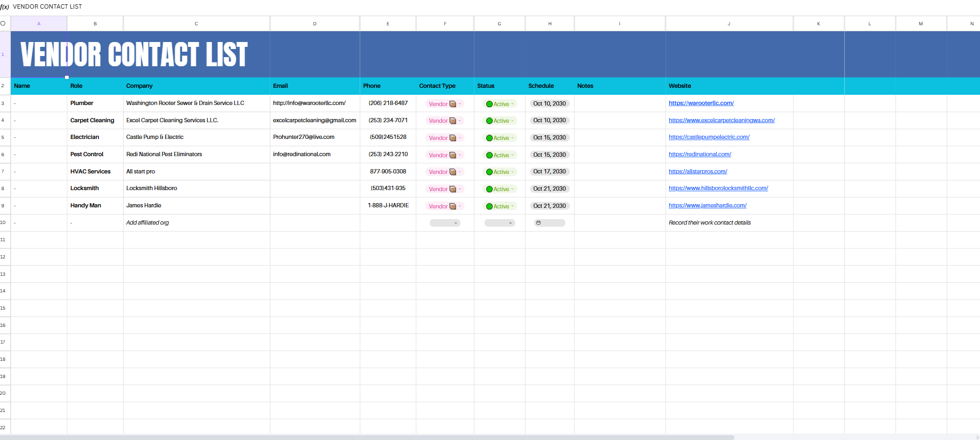Open the castlepumpelectric.com link
Viewport: 980px width, 440px height.
709,137
